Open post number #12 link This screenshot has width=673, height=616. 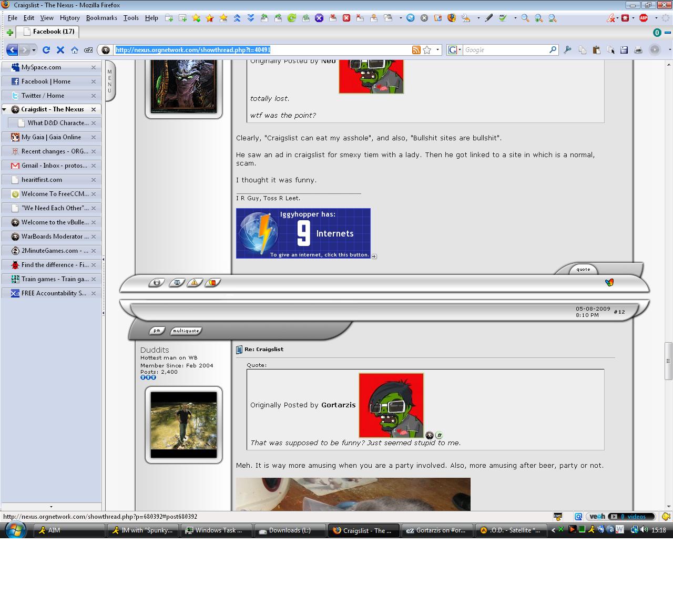tap(619, 312)
